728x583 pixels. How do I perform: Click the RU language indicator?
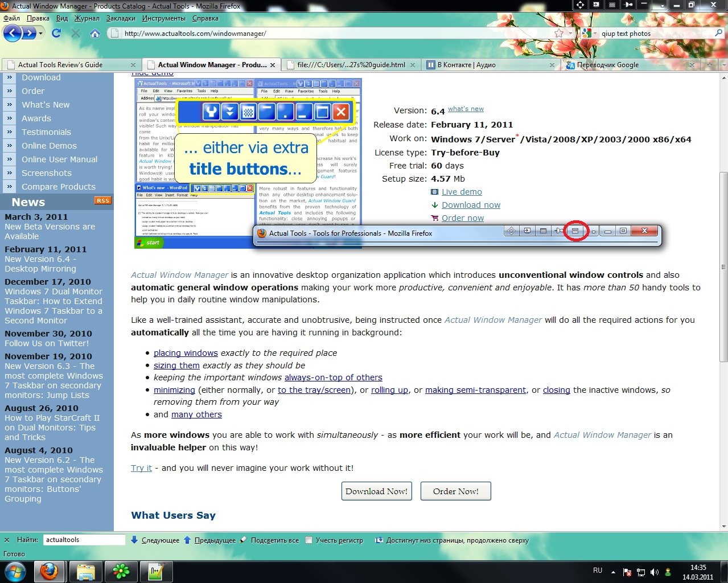point(598,570)
